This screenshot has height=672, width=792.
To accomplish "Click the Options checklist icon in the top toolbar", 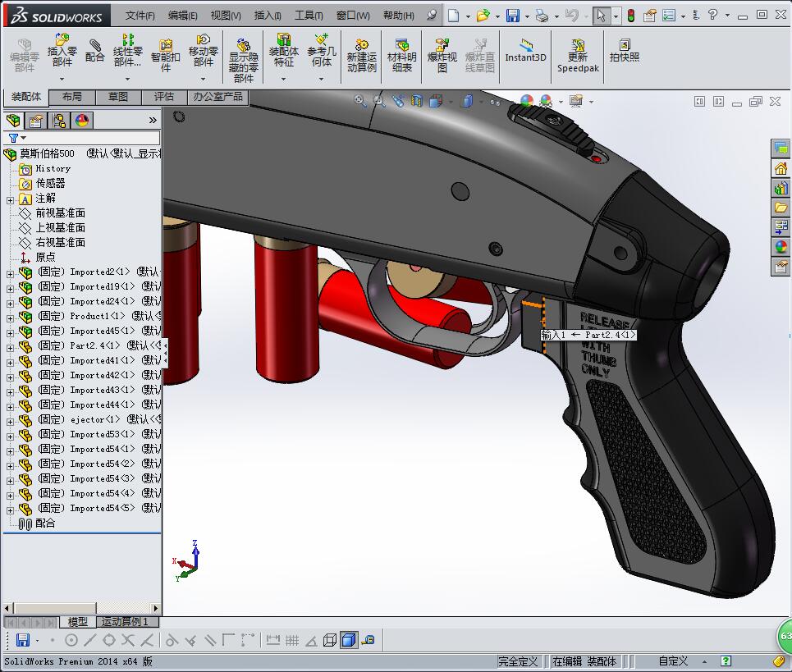I will (669, 16).
